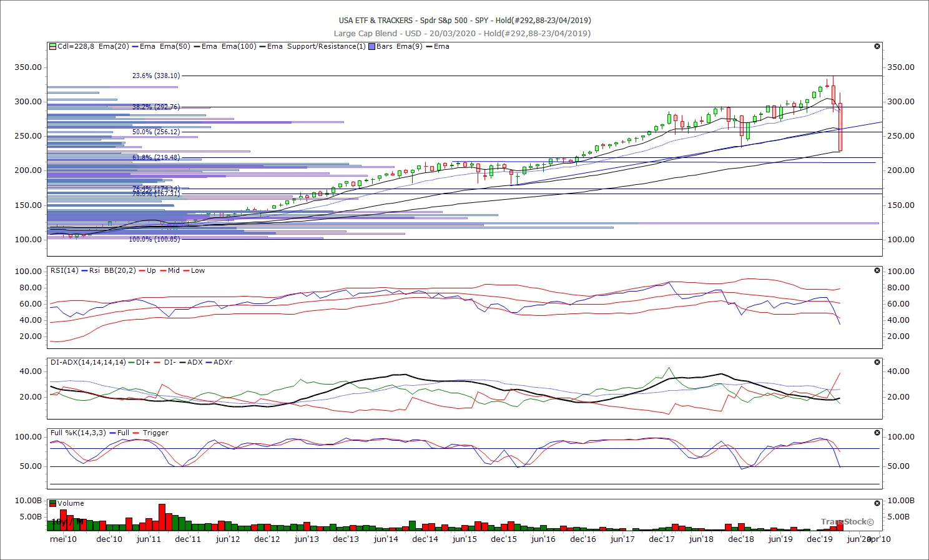The height and width of the screenshot is (560, 929).
Task: Click the dec'11 date axis label
Action: (188, 539)
